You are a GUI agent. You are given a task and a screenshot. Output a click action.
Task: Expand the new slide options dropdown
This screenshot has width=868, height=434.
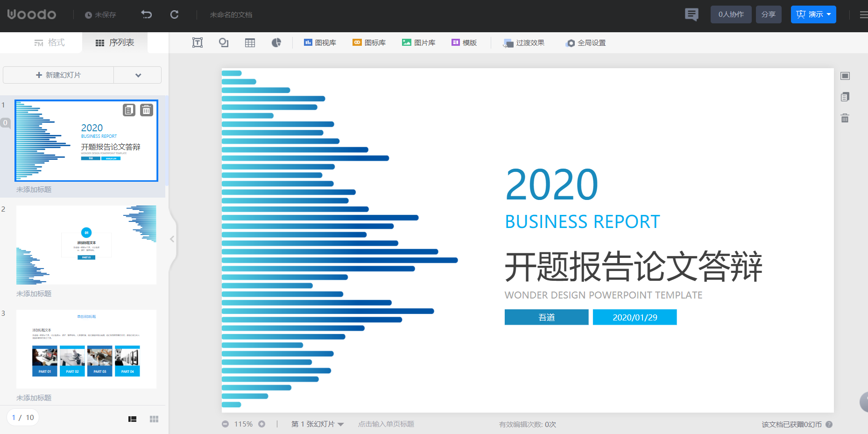coord(138,75)
